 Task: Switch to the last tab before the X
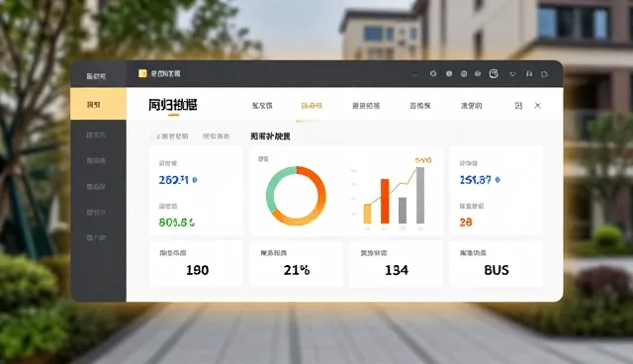[x=472, y=106]
